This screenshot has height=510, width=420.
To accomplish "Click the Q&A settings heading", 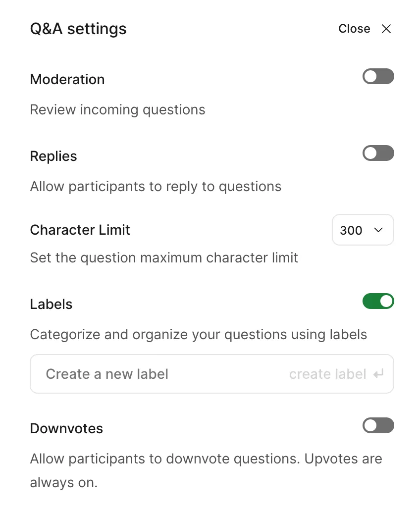I will point(78,29).
